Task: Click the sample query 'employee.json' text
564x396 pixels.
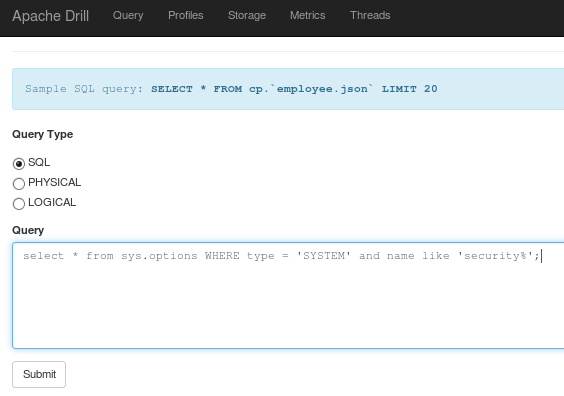Action: coord(322,89)
